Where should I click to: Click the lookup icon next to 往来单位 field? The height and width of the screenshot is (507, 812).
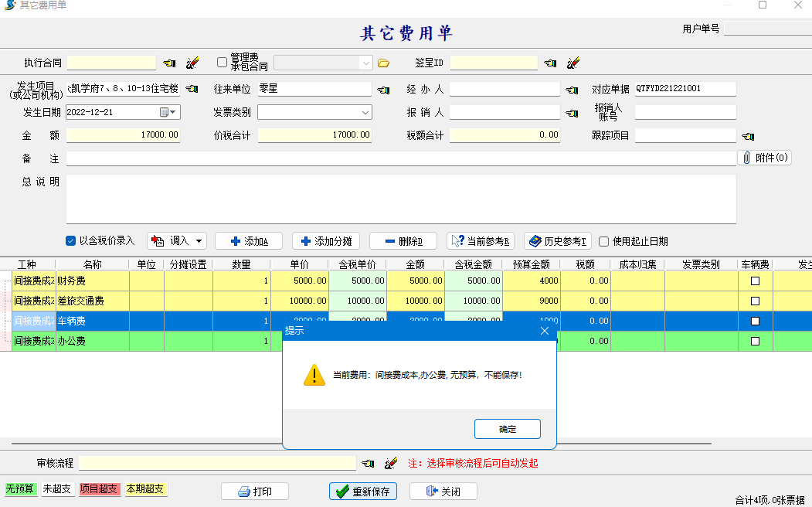coord(383,90)
